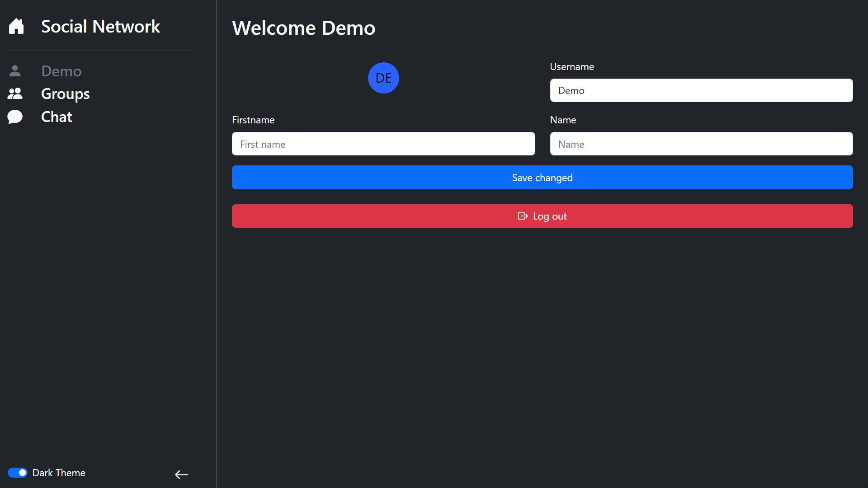
Task: Focus the First name input field
Action: pyautogui.click(x=383, y=144)
